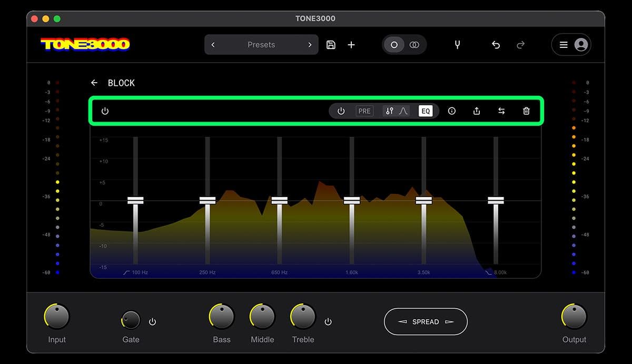Click the SPREAD button
This screenshot has width=632, height=364.
(x=426, y=322)
